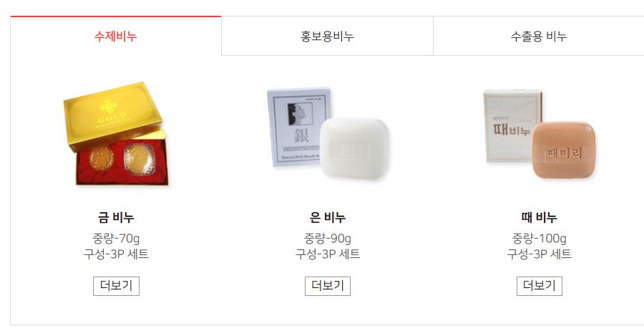Click 더보기 under 때 비누
This screenshot has width=644, height=331.
point(540,286)
